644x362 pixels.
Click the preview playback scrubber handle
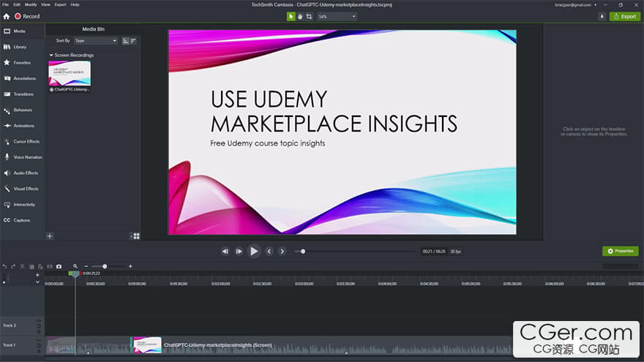(x=303, y=251)
